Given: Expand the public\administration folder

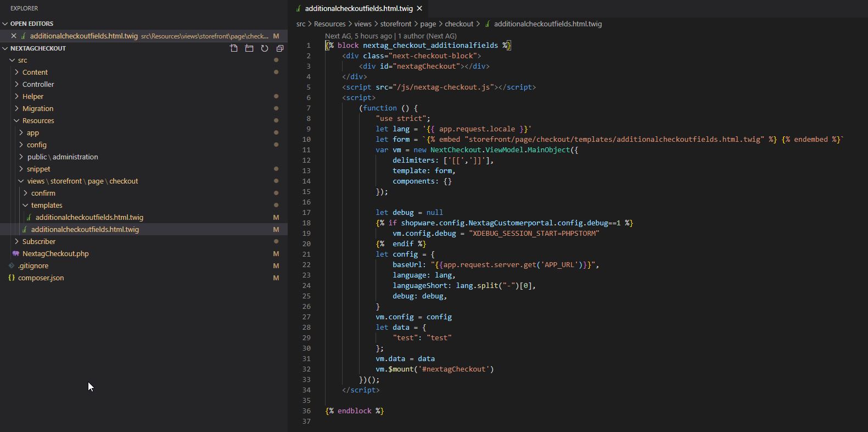Looking at the screenshot, I should pyautogui.click(x=21, y=157).
